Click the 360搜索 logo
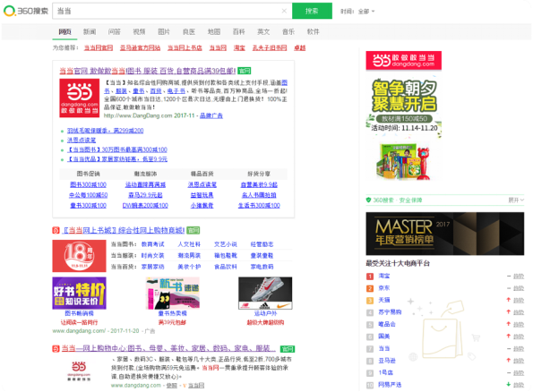Screen dimensions: 533x392 [x=26, y=11]
